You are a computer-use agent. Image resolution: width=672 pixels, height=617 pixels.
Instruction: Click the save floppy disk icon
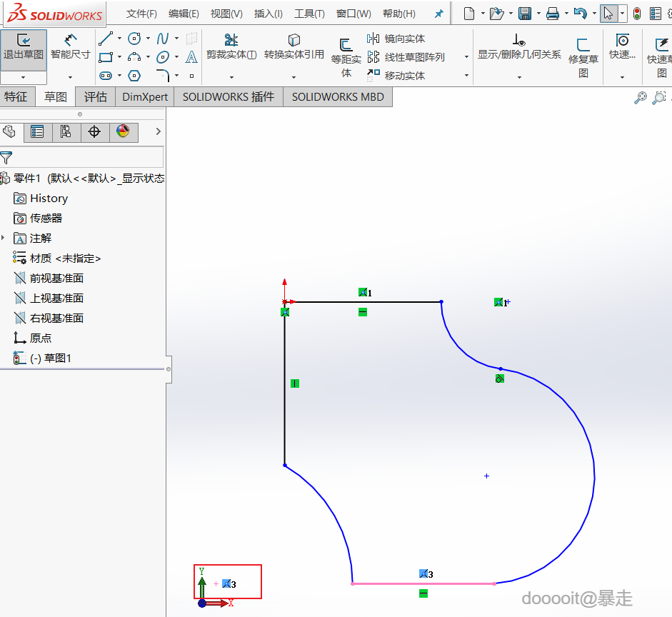525,14
